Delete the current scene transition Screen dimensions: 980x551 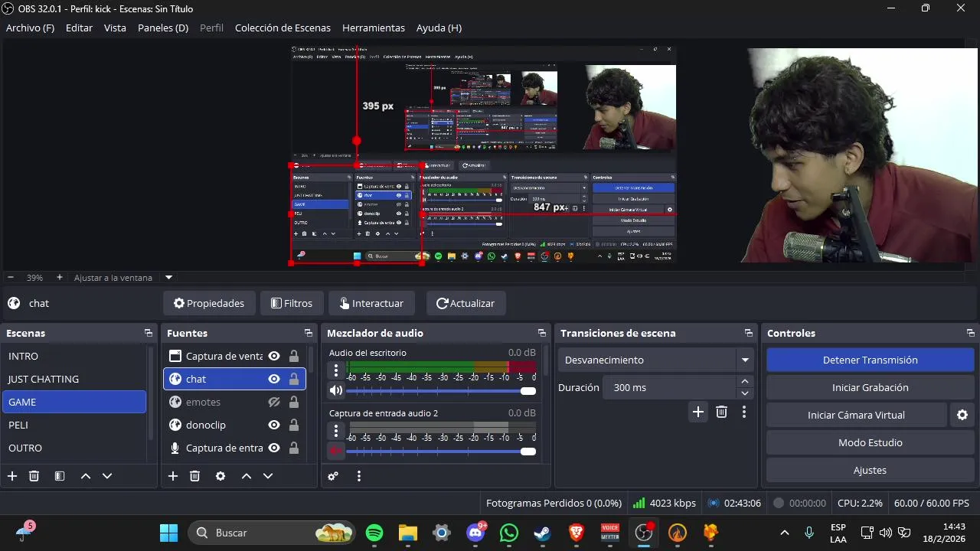point(721,412)
